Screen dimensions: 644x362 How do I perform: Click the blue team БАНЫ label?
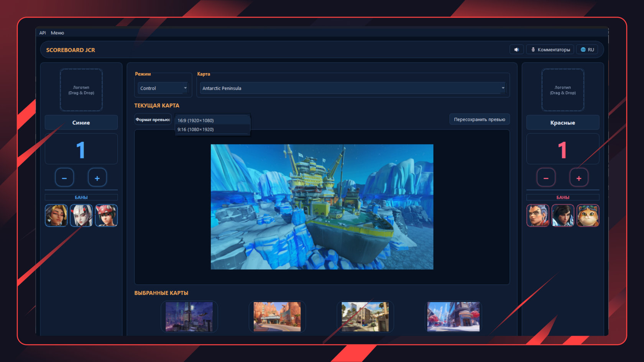81,197
